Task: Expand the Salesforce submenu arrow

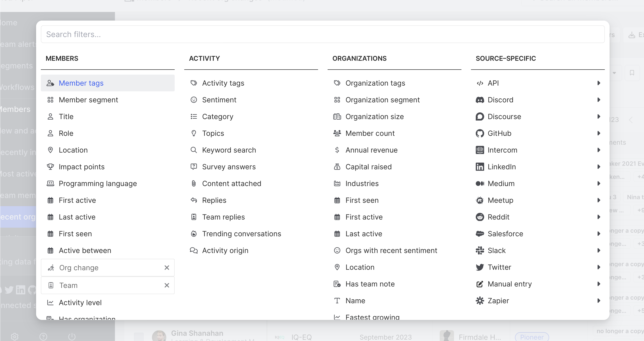Action: click(x=599, y=234)
